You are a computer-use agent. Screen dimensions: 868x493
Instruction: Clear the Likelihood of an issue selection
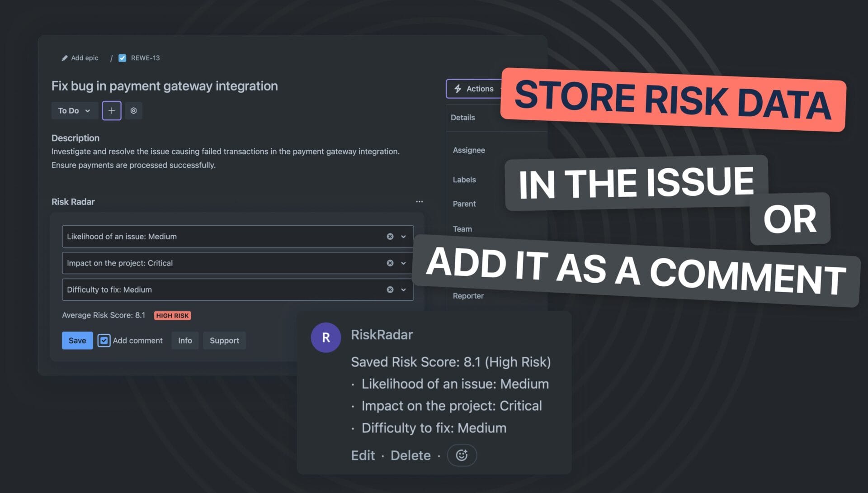(x=390, y=237)
